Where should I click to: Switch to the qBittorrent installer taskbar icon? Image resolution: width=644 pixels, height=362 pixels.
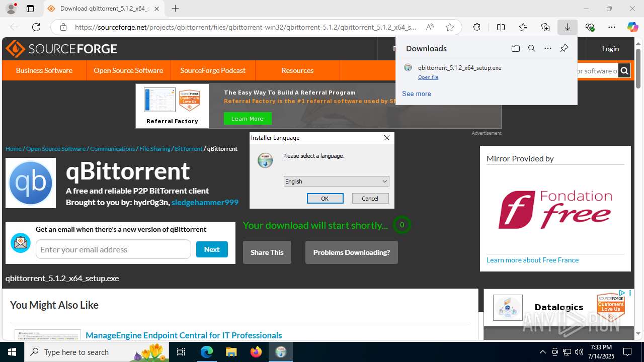point(281,352)
